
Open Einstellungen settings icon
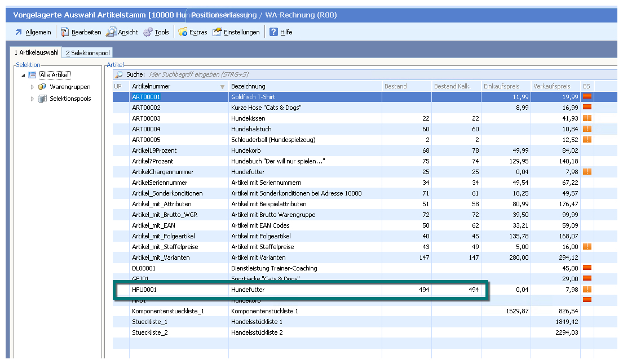(x=217, y=32)
